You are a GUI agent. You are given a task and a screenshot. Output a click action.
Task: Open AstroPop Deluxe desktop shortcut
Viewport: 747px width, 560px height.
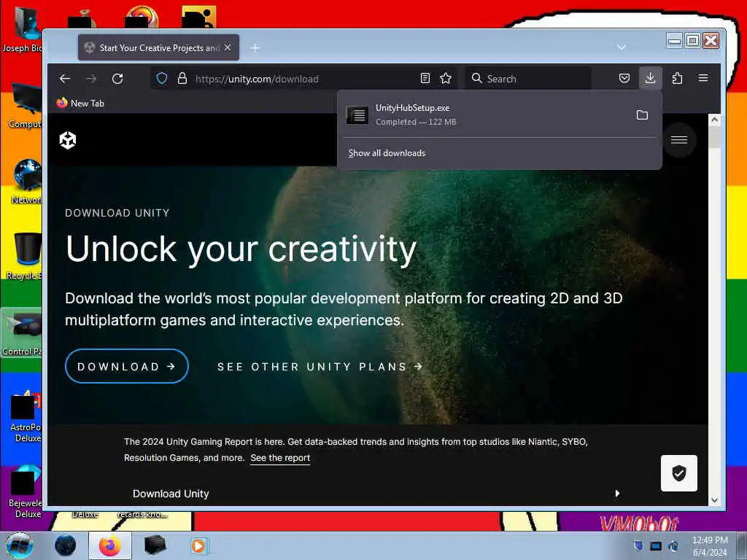(25, 416)
